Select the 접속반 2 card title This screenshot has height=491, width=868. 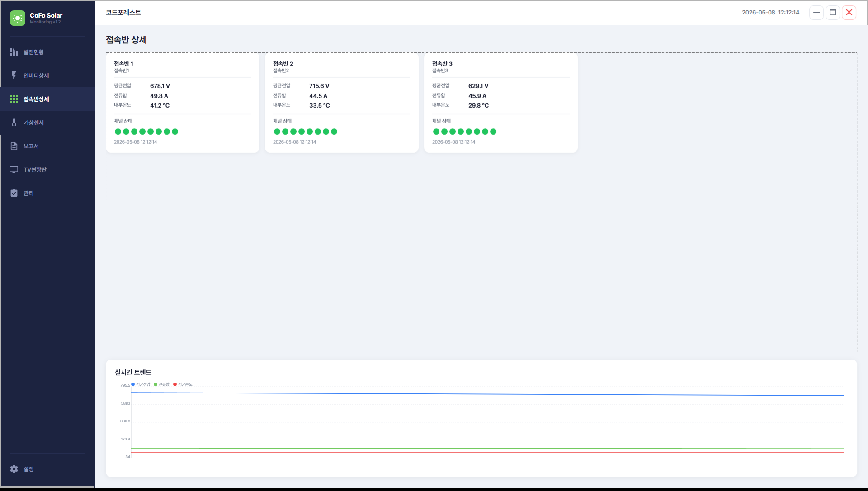[x=283, y=64]
